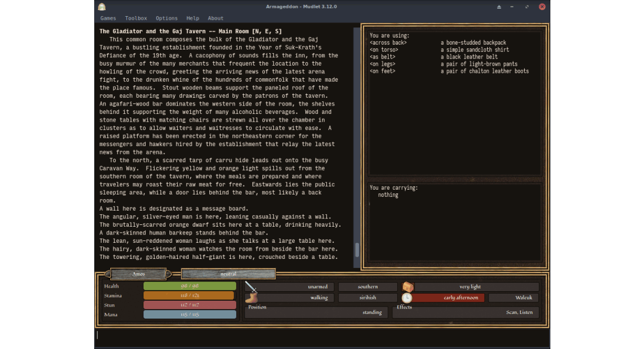Click 'a pair of light-brown pants' entry
Image resolution: width=644 pixels, height=349 pixels.
coord(479,64)
